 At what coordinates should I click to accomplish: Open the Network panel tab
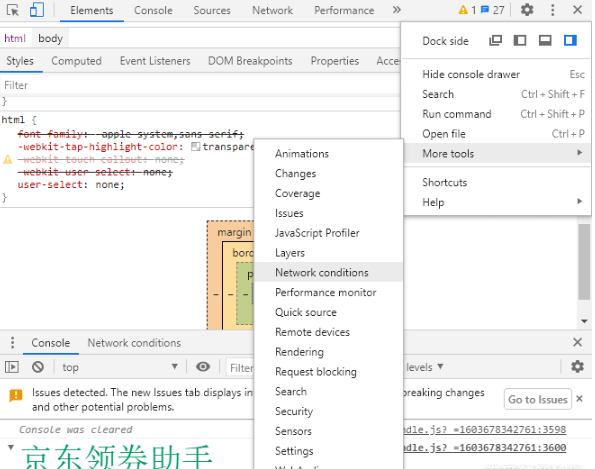[x=272, y=10]
